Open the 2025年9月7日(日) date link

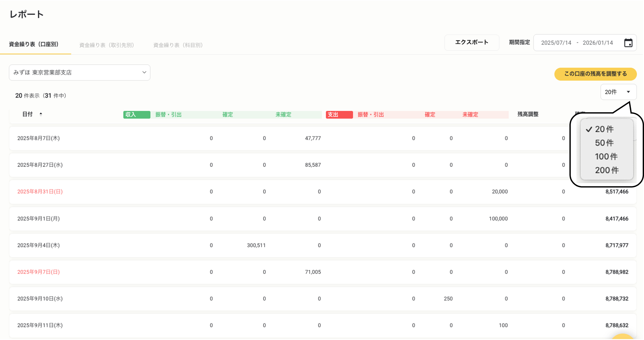pos(38,272)
